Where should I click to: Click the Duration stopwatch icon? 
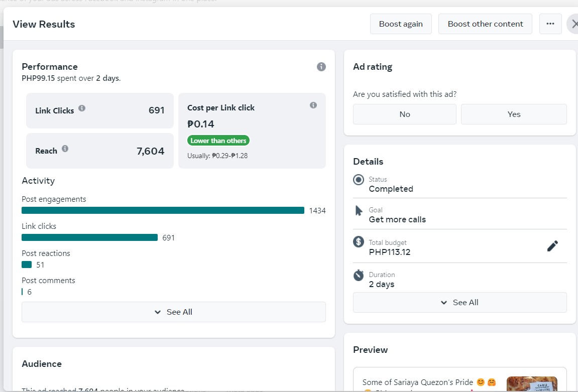coord(359,275)
